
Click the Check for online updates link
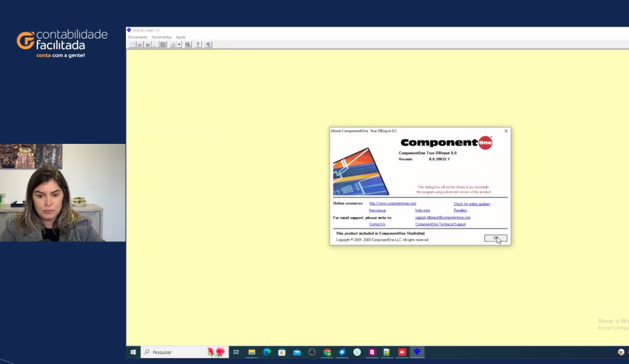click(x=472, y=204)
